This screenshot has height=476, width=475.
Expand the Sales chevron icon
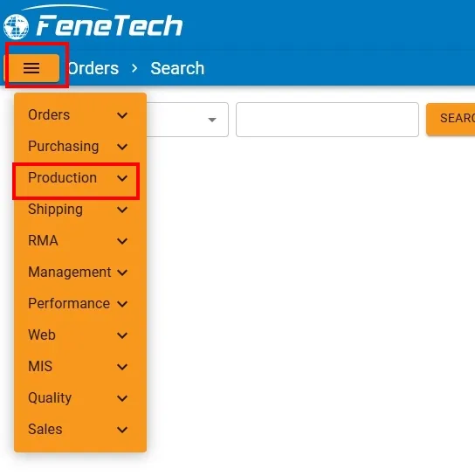click(x=122, y=430)
